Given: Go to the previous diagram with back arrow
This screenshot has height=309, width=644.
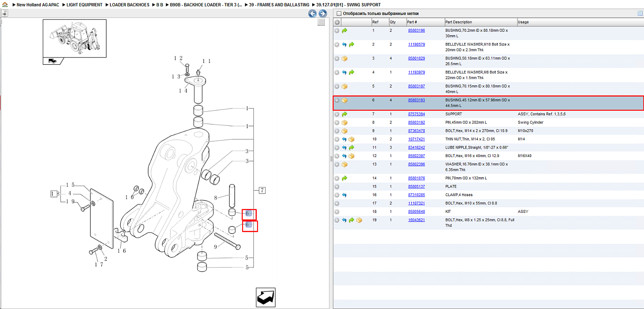Looking at the screenshot, I should (x=313, y=14).
